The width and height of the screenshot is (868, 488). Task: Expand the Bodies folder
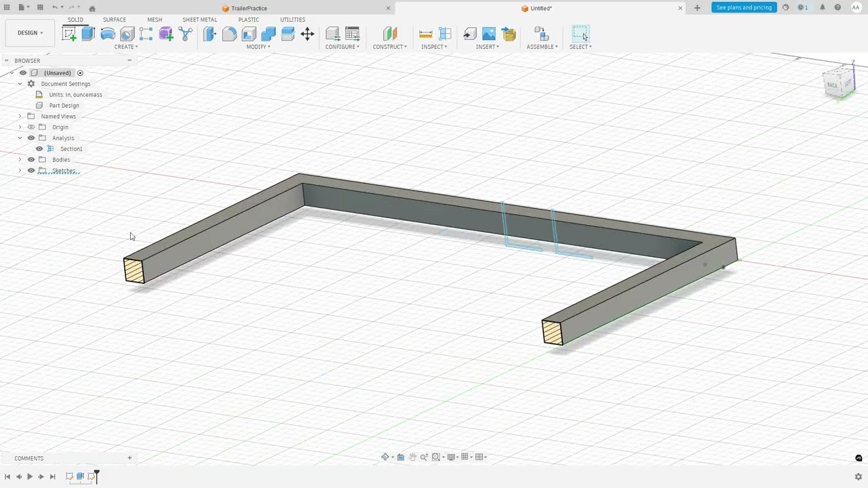coord(20,159)
